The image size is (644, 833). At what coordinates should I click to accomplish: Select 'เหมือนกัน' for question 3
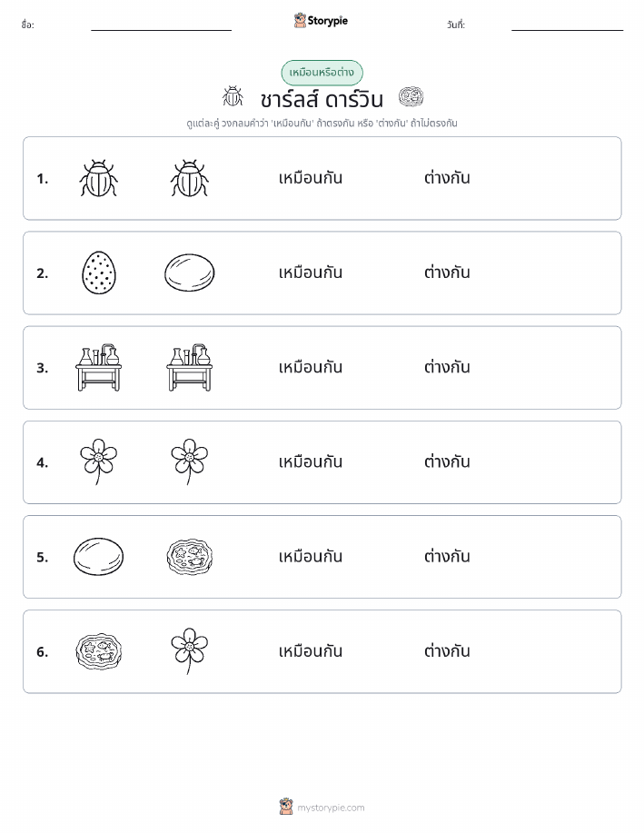tap(311, 367)
